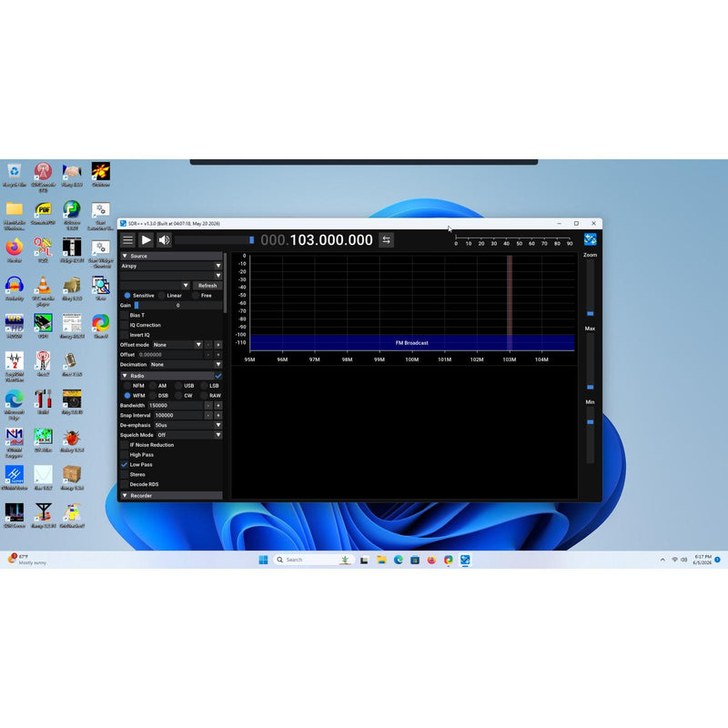Increase Snap Interval with the plus button
This screenshot has width=728, height=728.
pos(218,416)
